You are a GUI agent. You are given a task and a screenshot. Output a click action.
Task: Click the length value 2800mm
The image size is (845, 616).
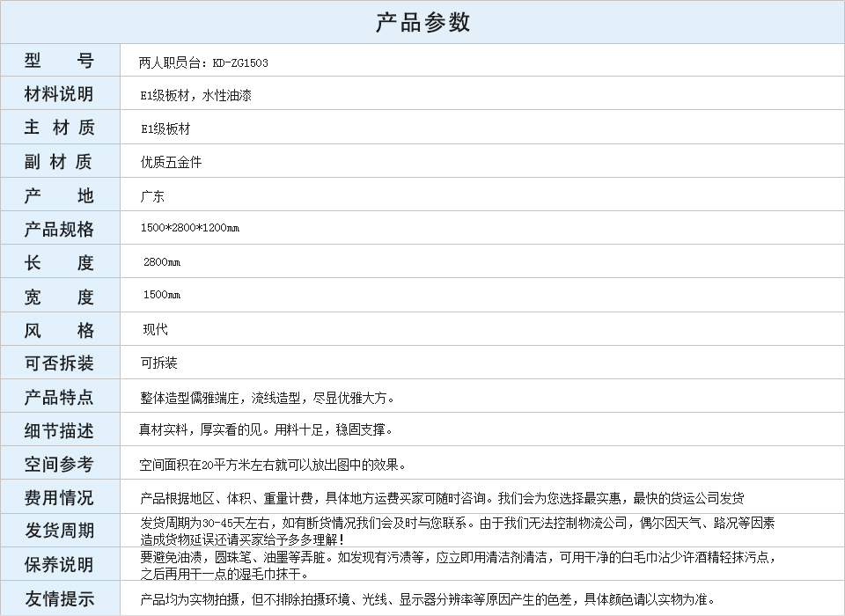(x=162, y=262)
